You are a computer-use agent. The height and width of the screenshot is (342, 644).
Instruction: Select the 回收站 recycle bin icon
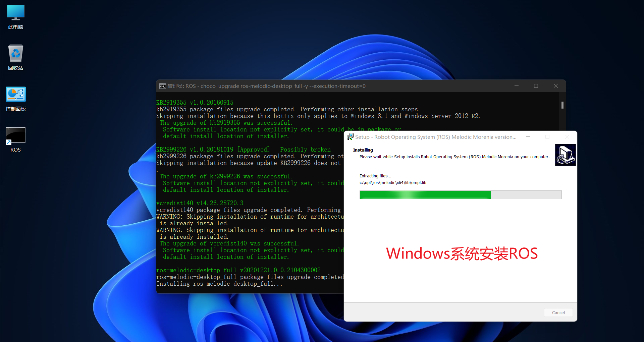16,57
